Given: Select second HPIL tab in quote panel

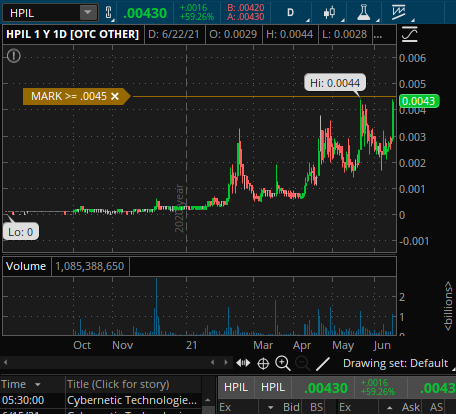Looking at the screenshot, I should pos(273,387).
